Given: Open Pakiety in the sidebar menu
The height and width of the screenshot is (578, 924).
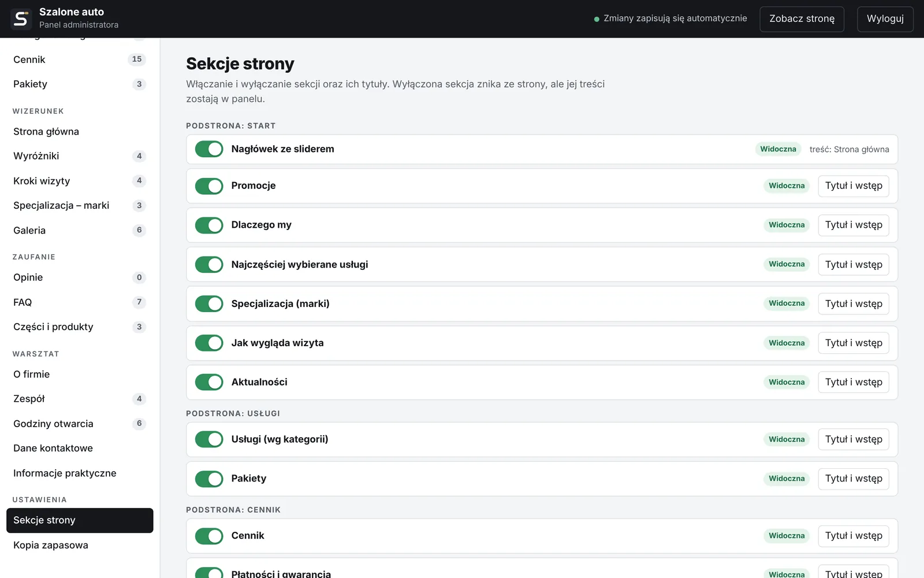Looking at the screenshot, I should coord(80,84).
